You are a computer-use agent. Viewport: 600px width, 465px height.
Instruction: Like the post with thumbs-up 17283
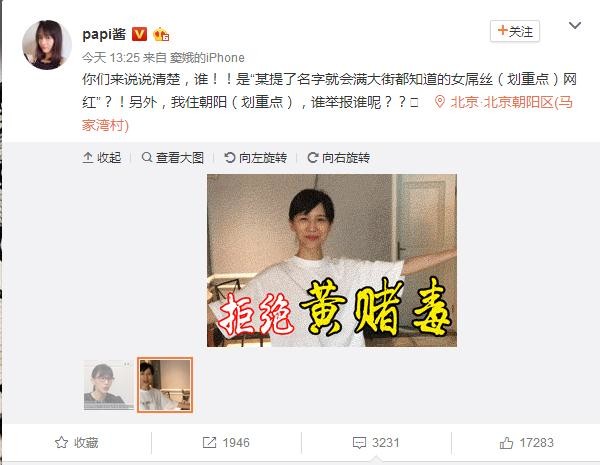tap(527, 443)
